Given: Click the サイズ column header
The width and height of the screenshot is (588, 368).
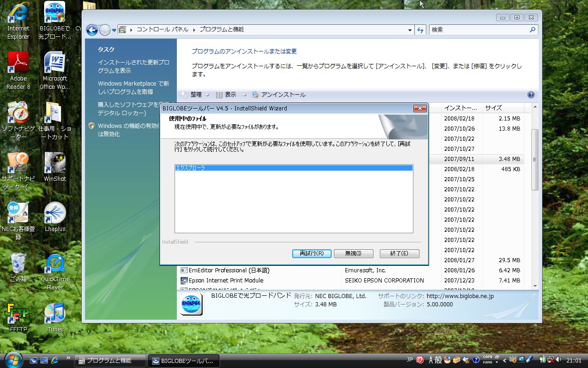Looking at the screenshot, I should [493, 108].
